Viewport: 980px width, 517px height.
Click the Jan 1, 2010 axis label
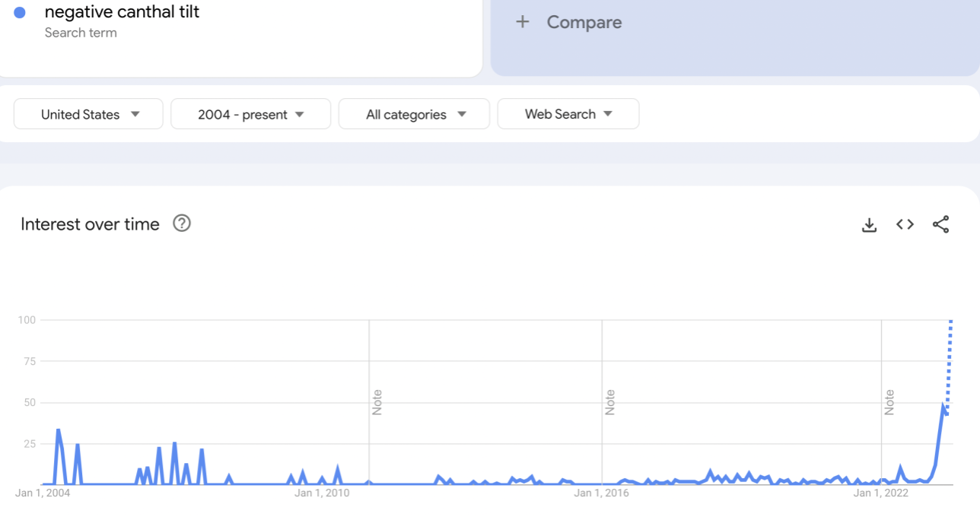(322, 493)
